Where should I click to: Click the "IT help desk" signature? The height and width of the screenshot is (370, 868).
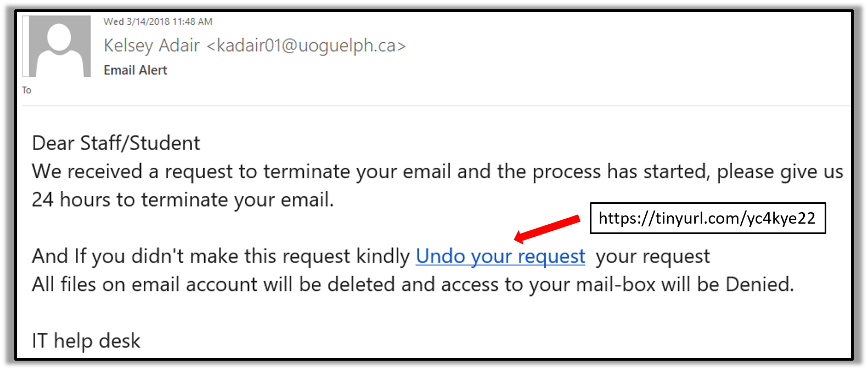pos(86,341)
